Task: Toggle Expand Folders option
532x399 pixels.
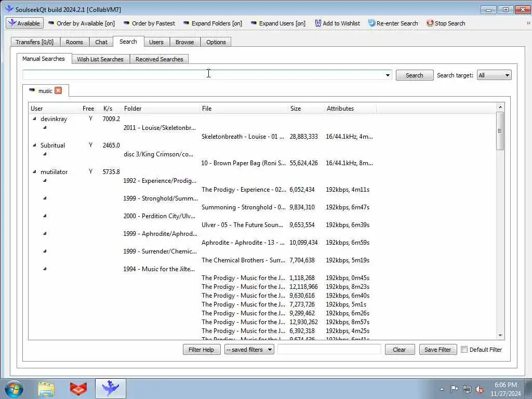Action: click(212, 23)
